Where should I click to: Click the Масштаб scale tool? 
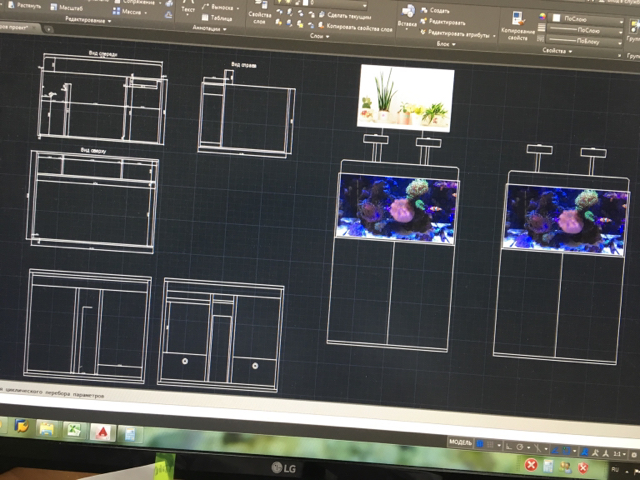tap(68, 7)
